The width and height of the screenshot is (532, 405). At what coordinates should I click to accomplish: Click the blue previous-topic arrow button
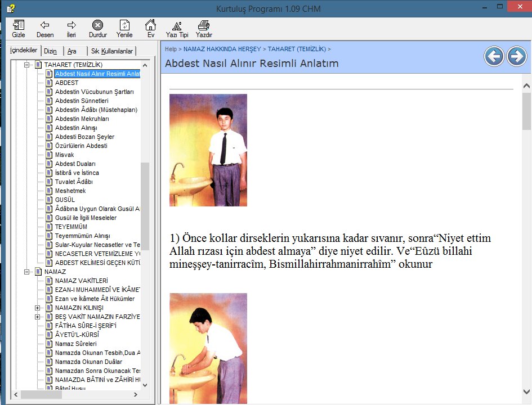(x=494, y=56)
